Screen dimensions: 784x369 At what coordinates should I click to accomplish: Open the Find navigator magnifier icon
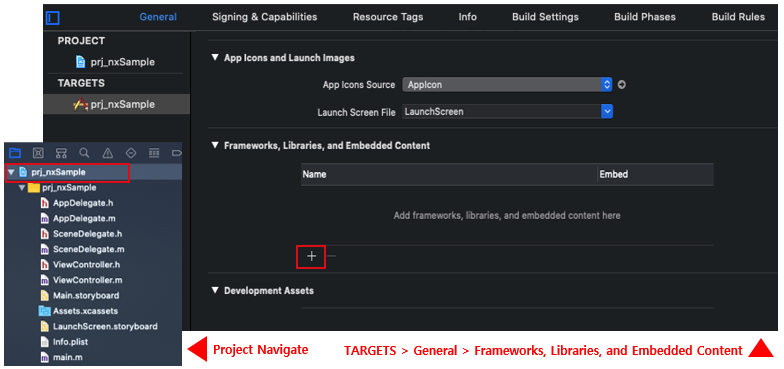(84, 152)
